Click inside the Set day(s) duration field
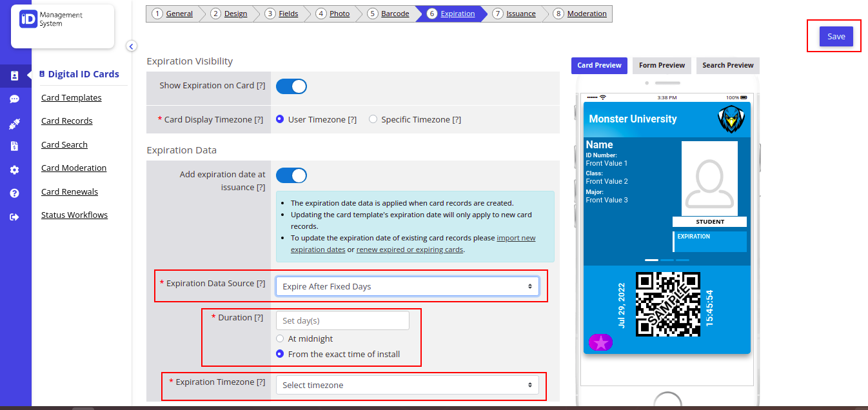The height and width of the screenshot is (410, 868). pos(342,320)
